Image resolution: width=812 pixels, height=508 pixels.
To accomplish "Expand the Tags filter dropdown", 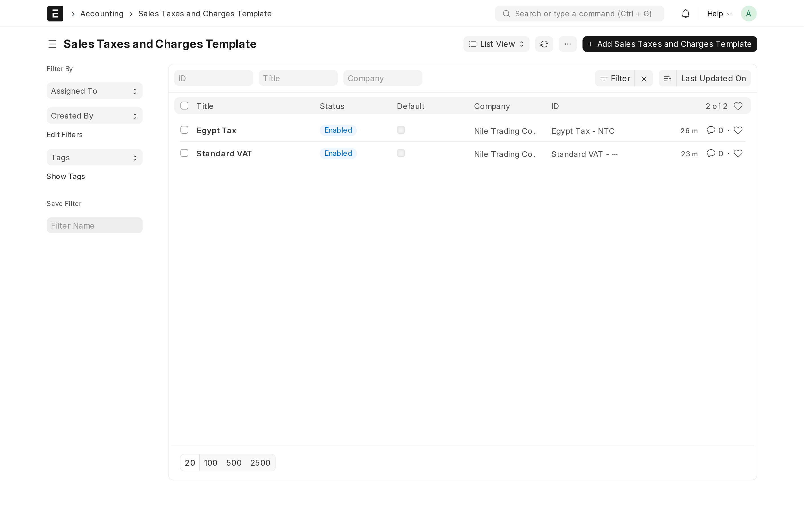I will pyautogui.click(x=94, y=157).
